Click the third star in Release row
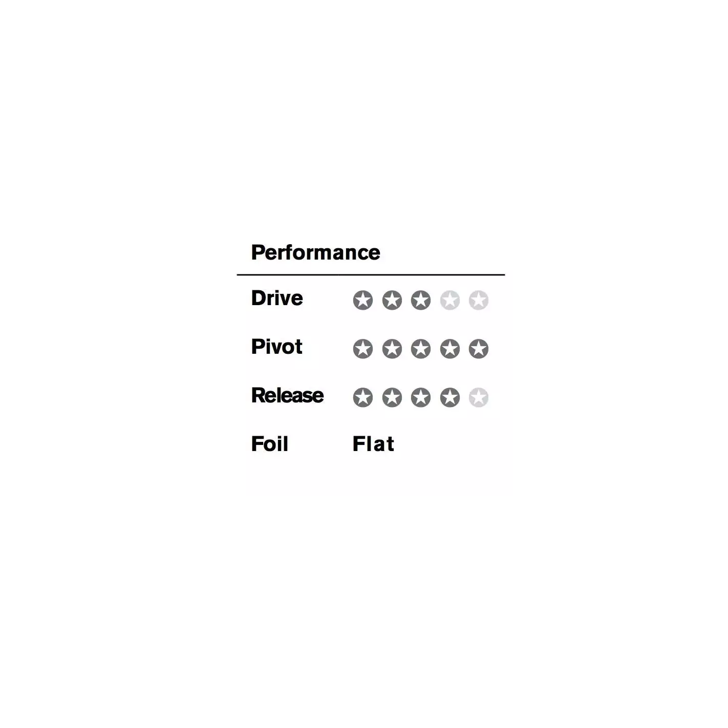Viewport: 728px width, 728px height. pyautogui.click(x=421, y=397)
